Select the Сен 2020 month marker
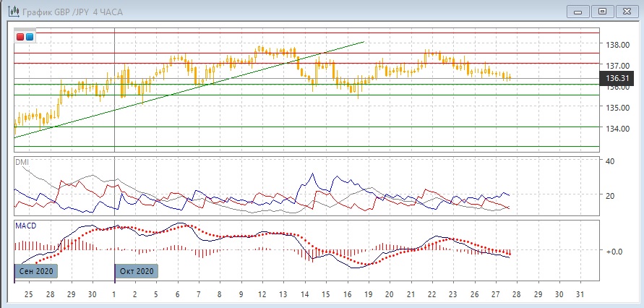 (x=34, y=271)
